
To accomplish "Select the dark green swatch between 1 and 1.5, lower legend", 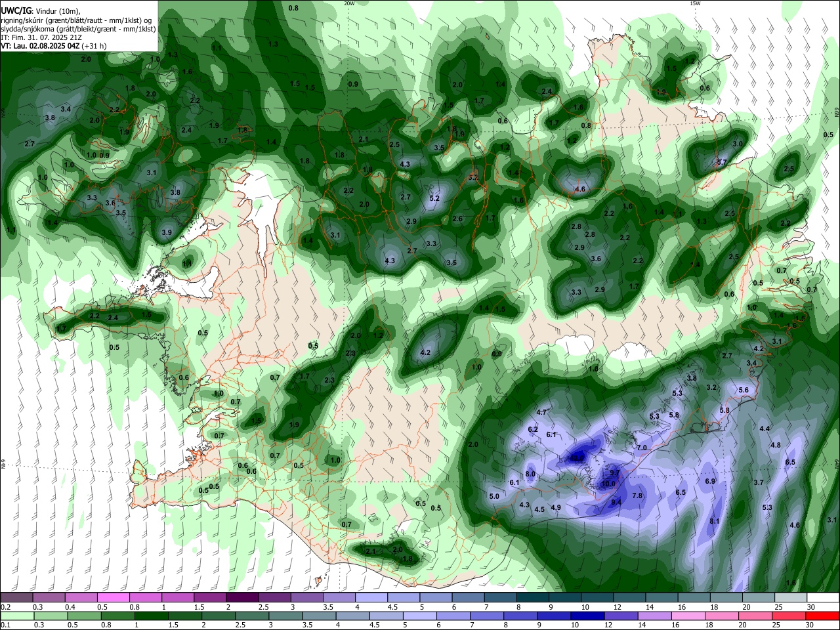I will coord(151,616).
